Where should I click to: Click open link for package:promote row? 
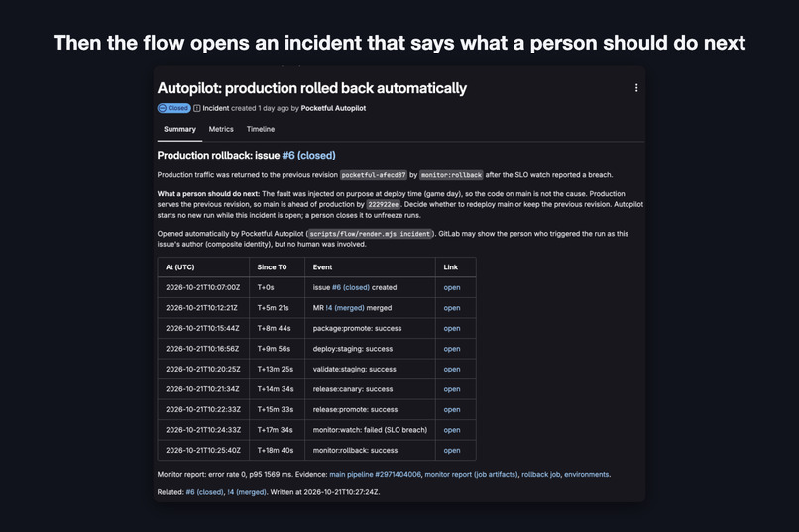pyautogui.click(x=451, y=328)
